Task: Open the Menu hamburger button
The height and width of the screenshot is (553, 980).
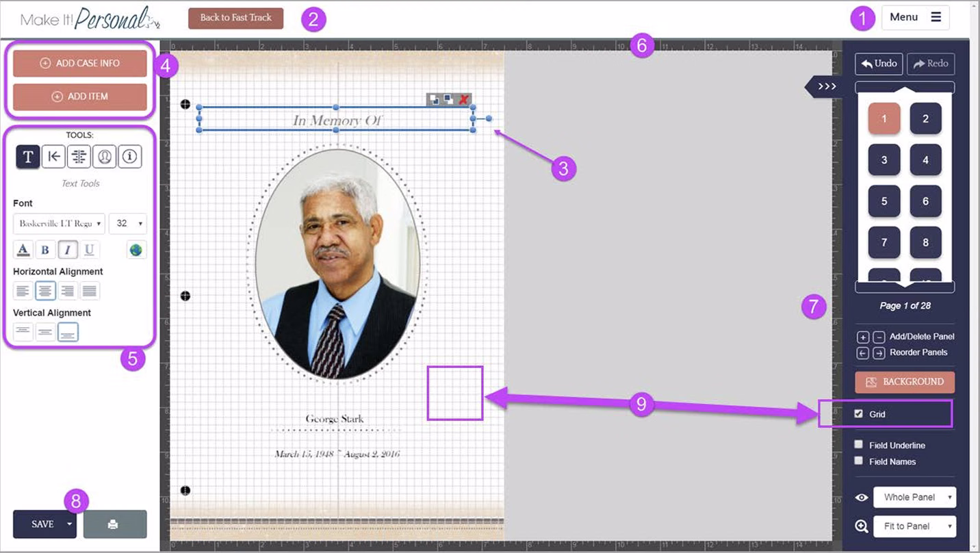Action: (916, 17)
